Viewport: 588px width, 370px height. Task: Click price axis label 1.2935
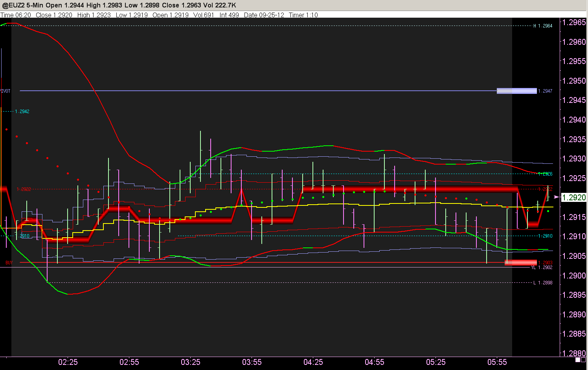[x=574, y=139]
